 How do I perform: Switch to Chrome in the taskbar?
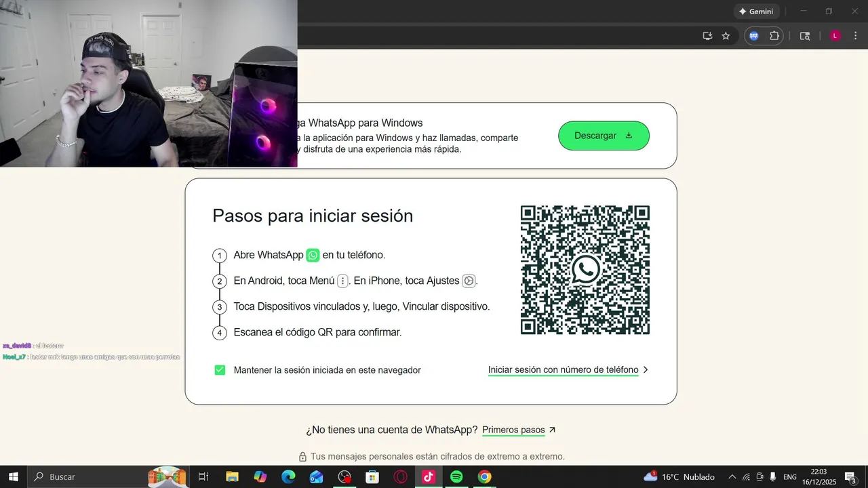tap(484, 476)
